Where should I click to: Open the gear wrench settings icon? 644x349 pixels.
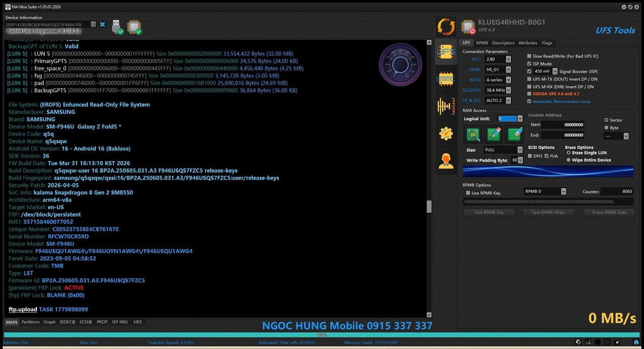(x=446, y=133)
